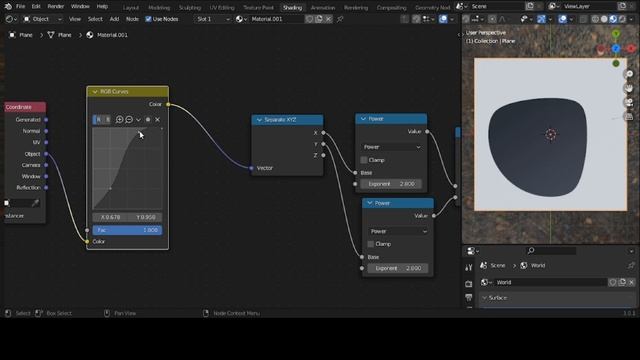Open RGB Curves tools dropdown arrow

pyautogui.click(x=138, y=120)
